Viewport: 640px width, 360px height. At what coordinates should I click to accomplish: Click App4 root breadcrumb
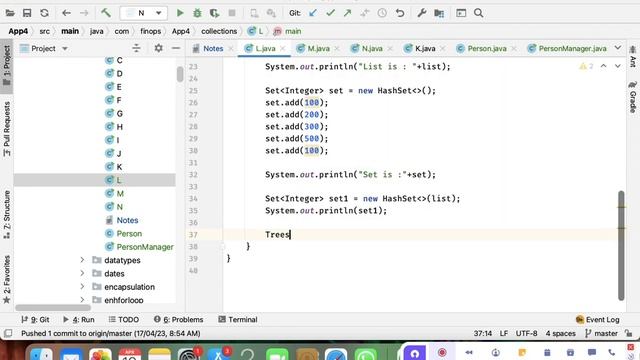click(18, 31)
